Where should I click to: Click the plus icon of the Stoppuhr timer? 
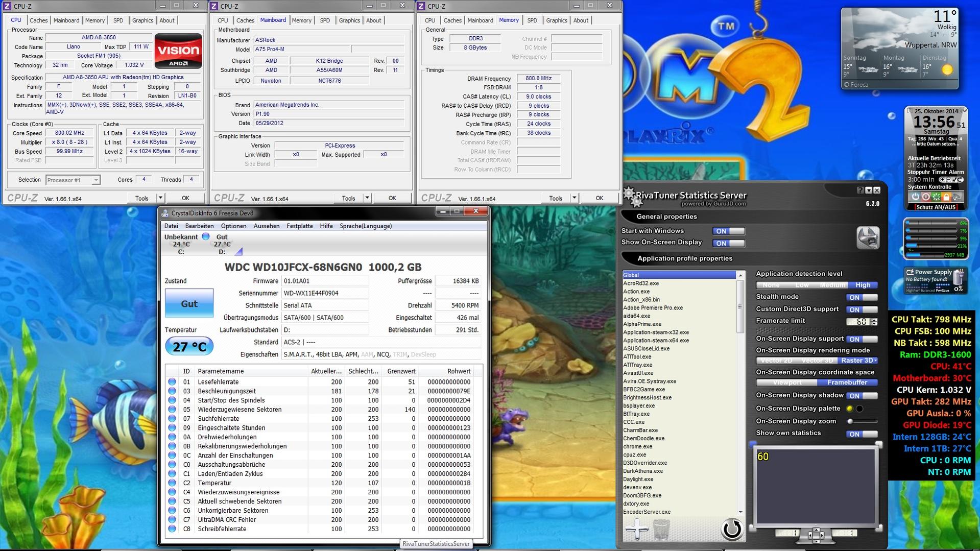(942, 180)
